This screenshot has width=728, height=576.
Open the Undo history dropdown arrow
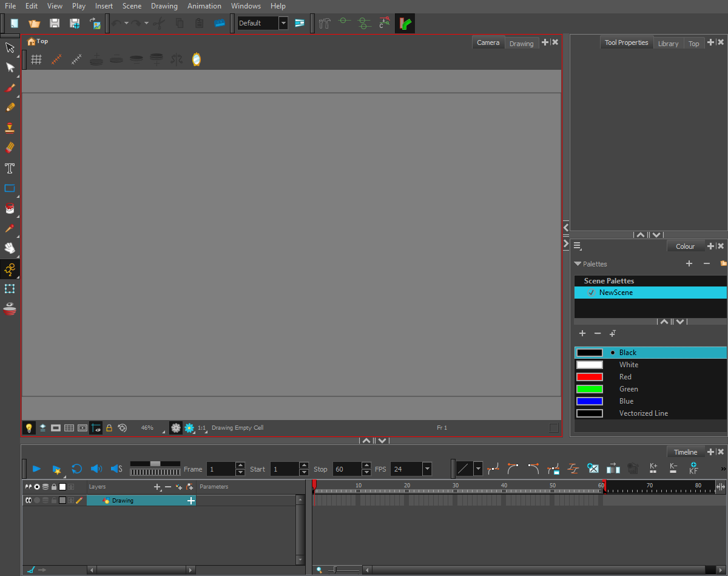pos(126,23)
